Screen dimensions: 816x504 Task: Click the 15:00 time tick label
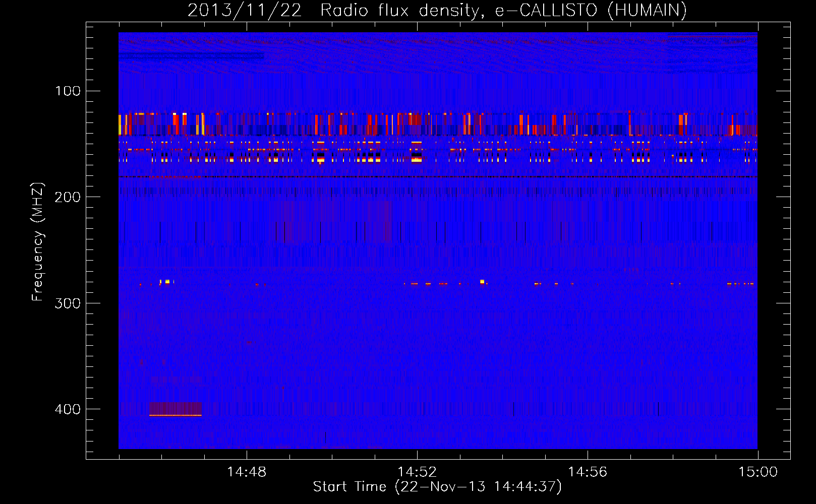(x=758, y=472)
